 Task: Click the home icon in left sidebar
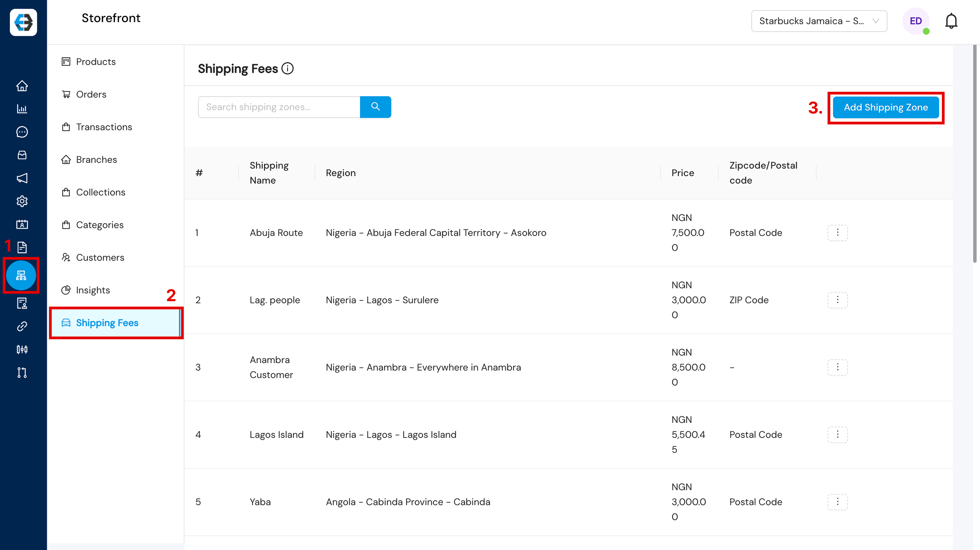click(22, 86)
